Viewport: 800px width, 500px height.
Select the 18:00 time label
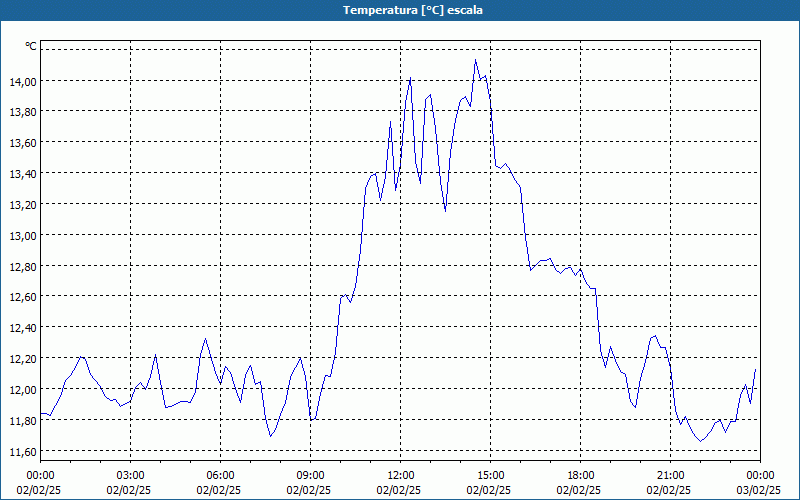[x=581, y=475]
